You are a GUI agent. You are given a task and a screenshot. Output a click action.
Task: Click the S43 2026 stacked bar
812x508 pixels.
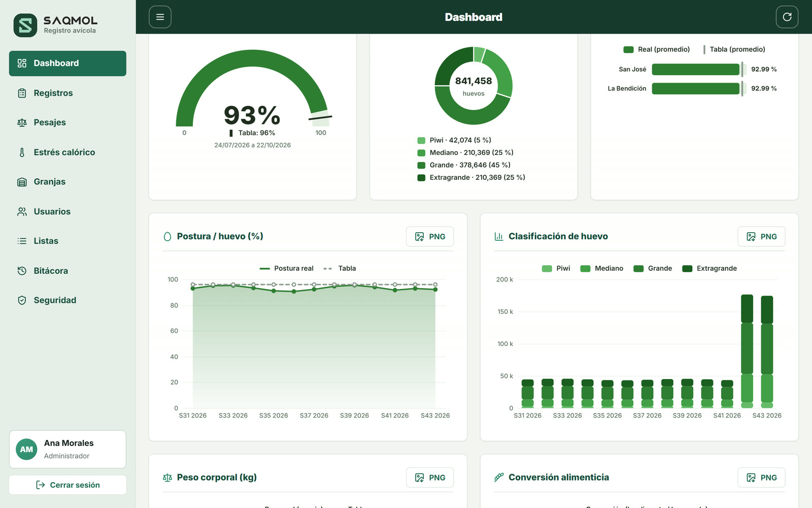pos(767,352)
